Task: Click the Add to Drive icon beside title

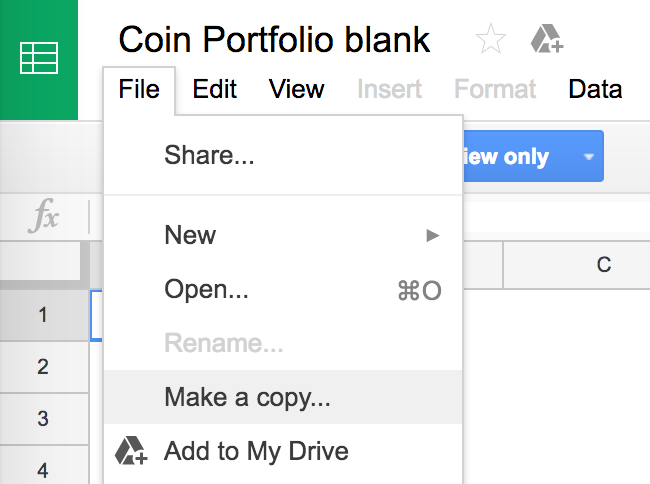Action: 547,39
